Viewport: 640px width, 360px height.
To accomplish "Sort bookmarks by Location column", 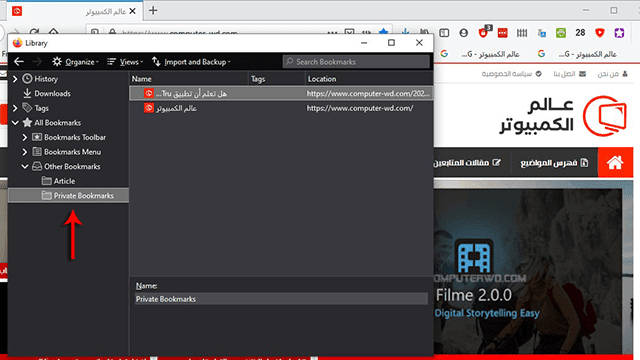I will 369,79.
